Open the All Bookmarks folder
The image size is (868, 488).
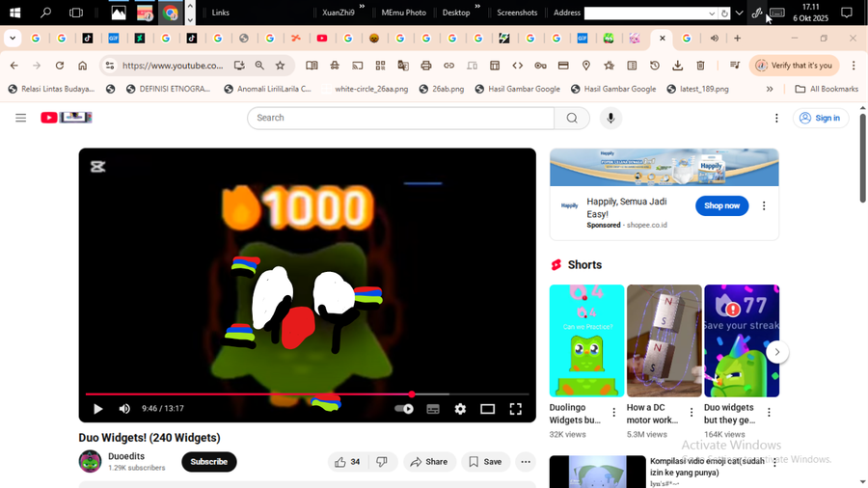point(827,89)
